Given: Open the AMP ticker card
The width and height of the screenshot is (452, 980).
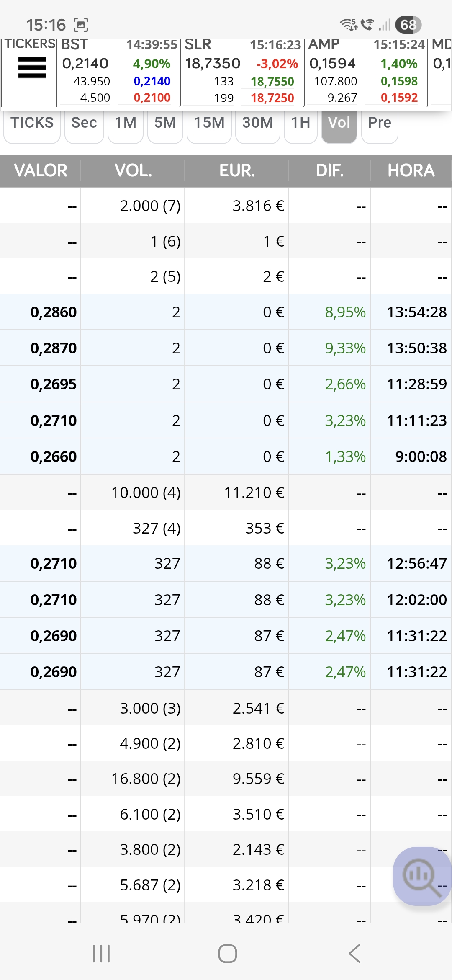Looking at the screenshot, I should tap(365, 71).
